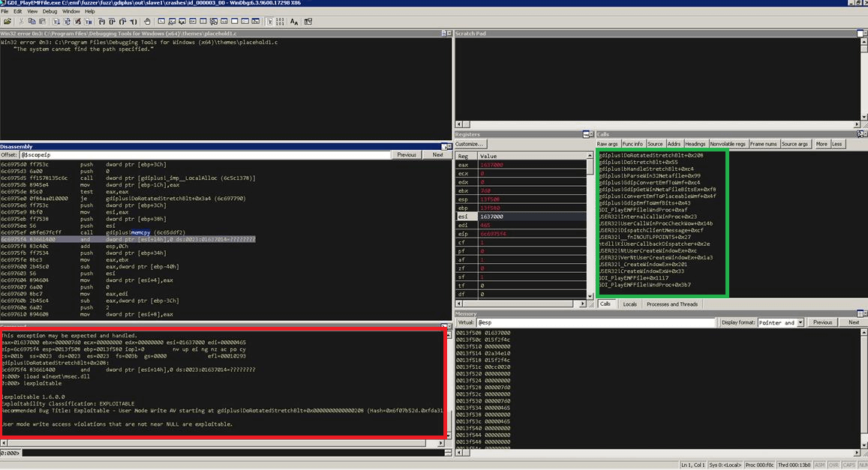Click the Paste icon in toolbar

coord(42,22)
